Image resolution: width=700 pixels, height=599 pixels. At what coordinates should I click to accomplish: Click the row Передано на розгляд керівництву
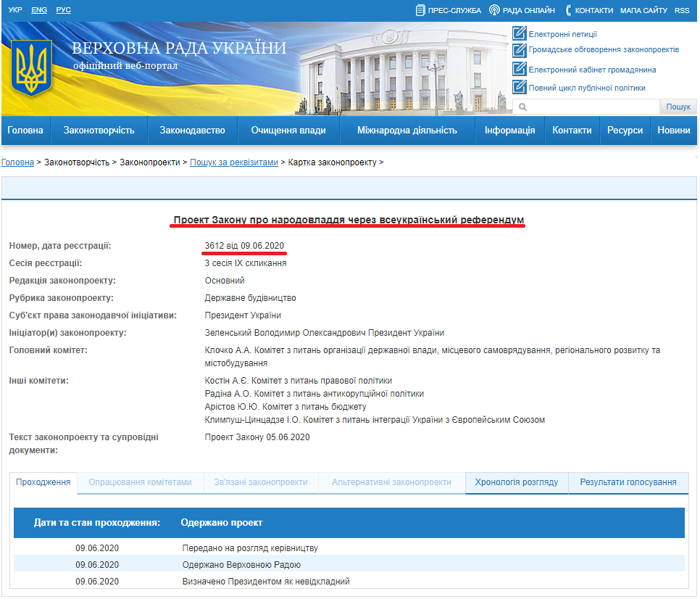coord(349,548)
